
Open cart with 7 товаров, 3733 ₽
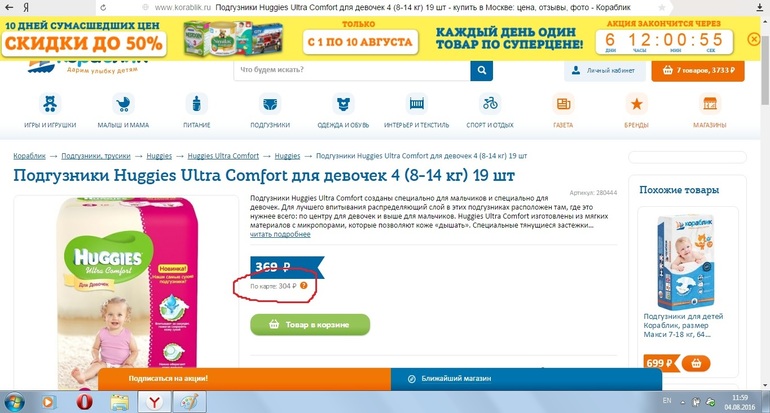click(698, 70)
